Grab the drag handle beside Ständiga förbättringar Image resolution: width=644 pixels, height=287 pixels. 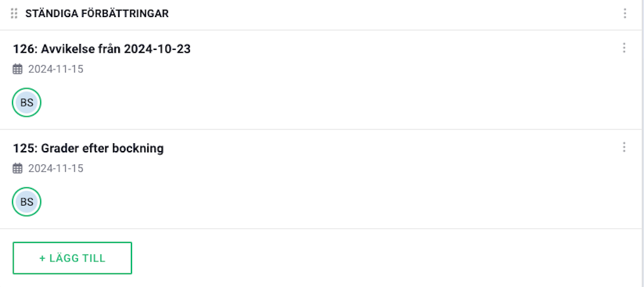(x=14, y=14)
